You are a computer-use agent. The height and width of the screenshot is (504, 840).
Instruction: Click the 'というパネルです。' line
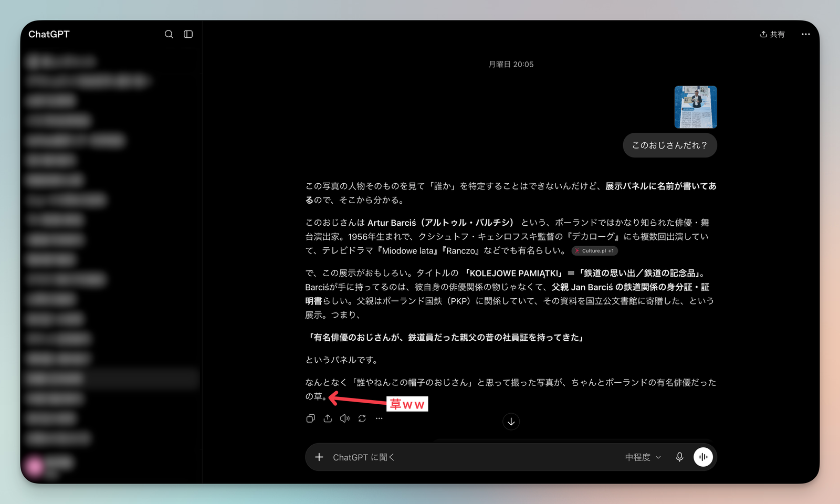click(343, 360)
